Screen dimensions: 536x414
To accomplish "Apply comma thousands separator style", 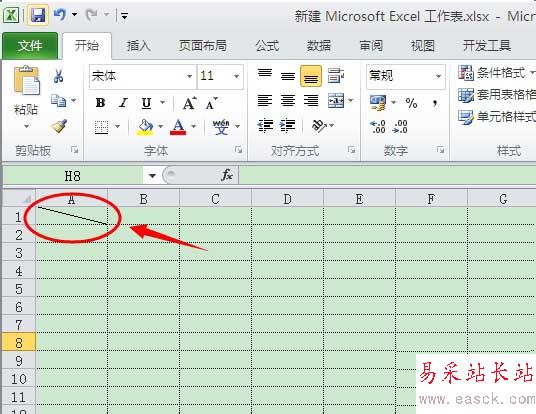I will pos(435,103).
